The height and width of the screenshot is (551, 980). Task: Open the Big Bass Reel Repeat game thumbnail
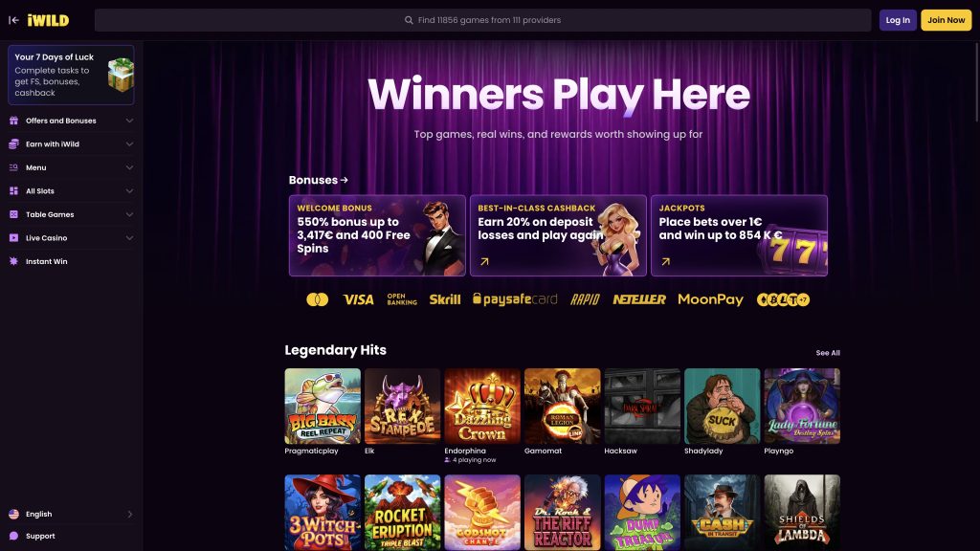(x=323, y=406)
